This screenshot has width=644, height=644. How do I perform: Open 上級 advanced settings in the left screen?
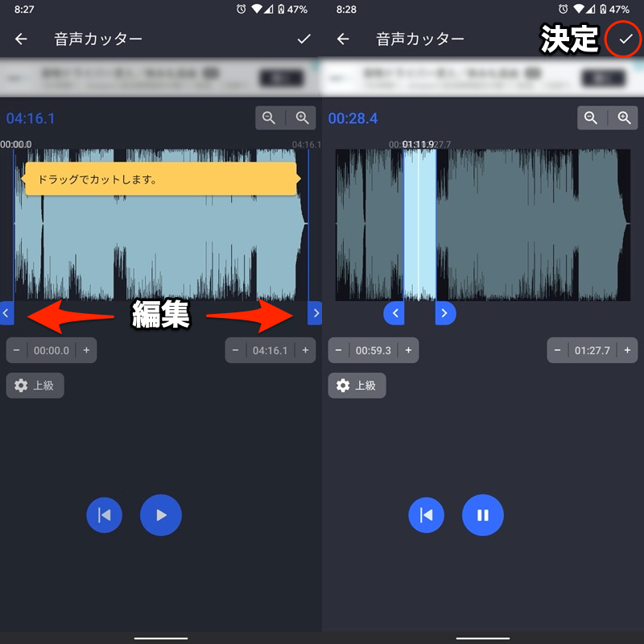35,386
